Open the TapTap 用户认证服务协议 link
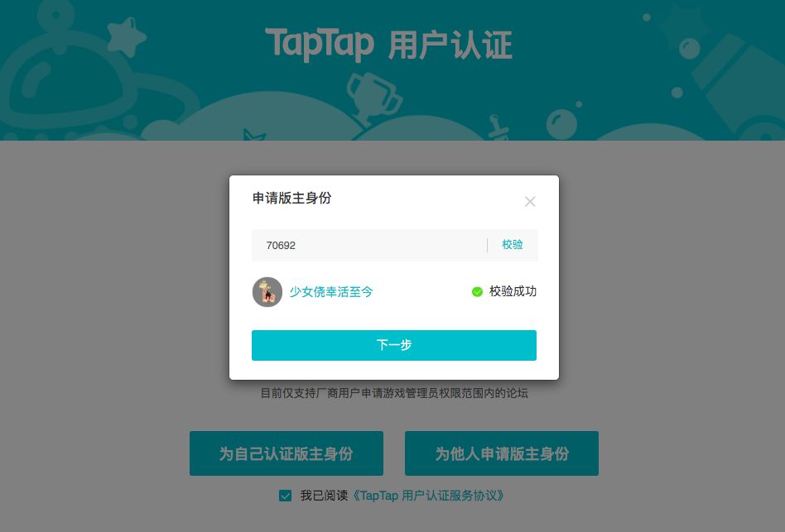 [x=427, y=496]
